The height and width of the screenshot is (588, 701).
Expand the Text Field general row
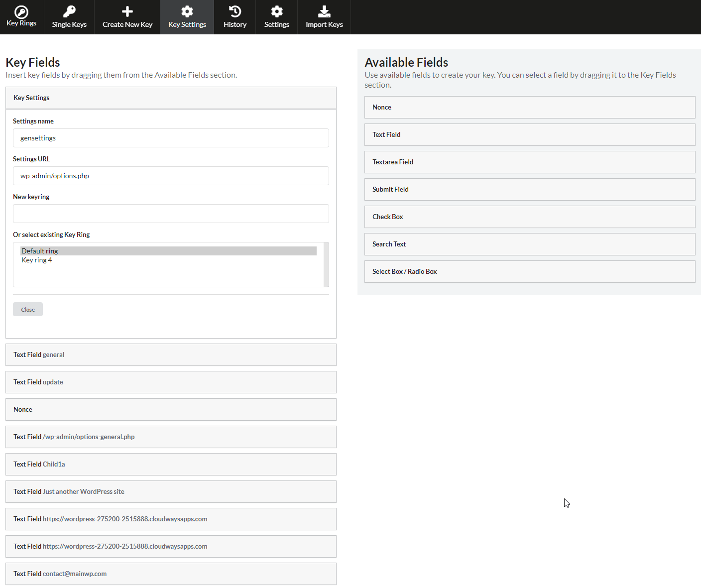[x=171, y=354]
